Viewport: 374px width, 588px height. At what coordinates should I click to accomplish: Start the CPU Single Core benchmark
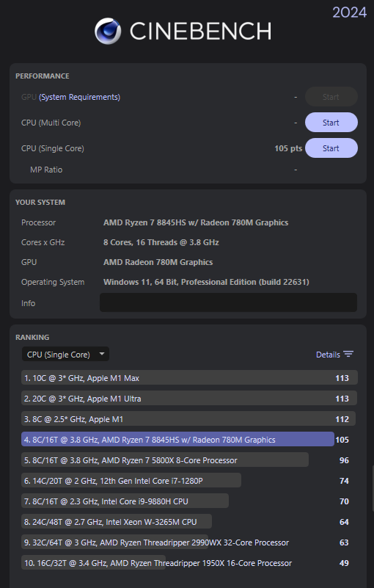coord(331,148)
